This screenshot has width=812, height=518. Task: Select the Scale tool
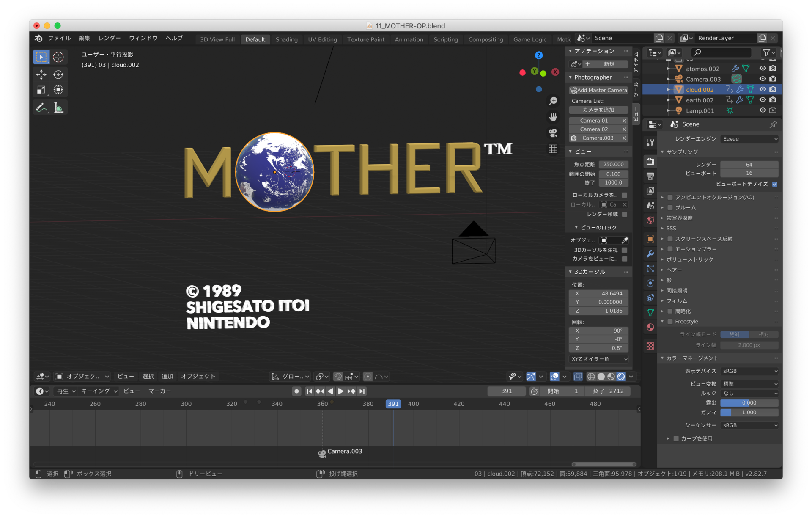41,90
